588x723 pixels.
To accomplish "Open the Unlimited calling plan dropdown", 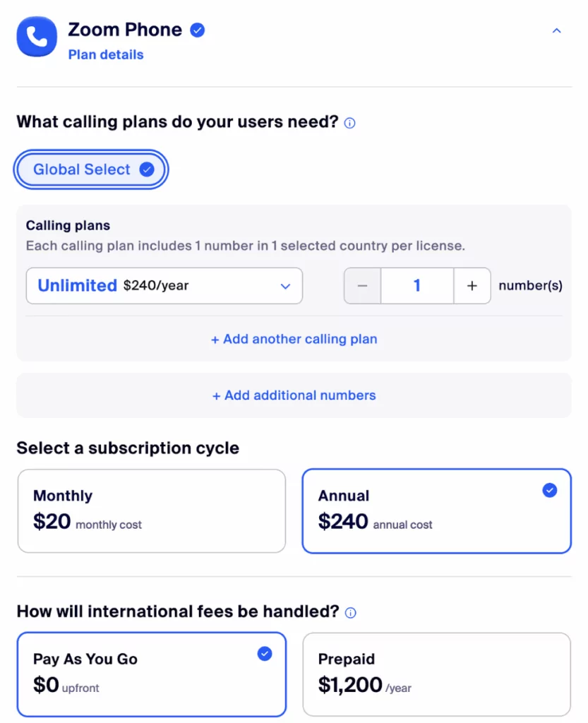I will (x=164, y=286).
